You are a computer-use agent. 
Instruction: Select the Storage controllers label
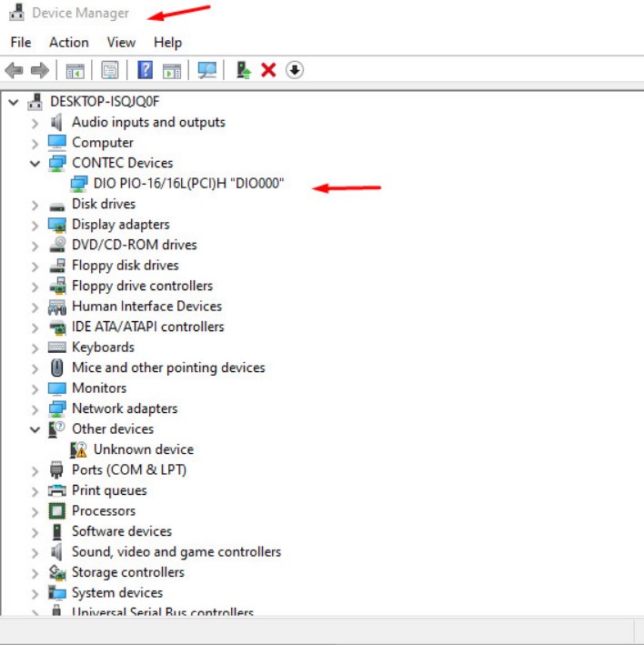[128, 572]
